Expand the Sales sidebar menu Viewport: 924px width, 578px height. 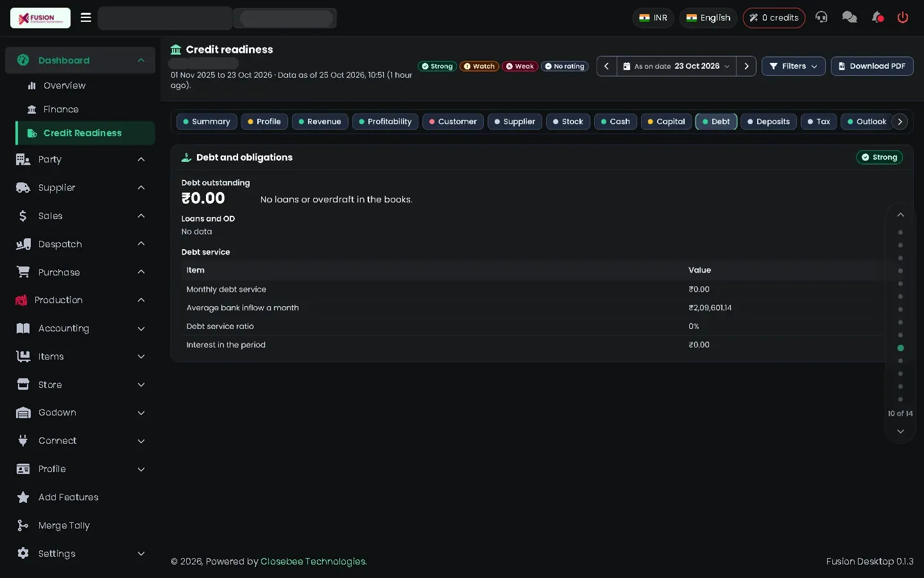click(x=80, y=216)
